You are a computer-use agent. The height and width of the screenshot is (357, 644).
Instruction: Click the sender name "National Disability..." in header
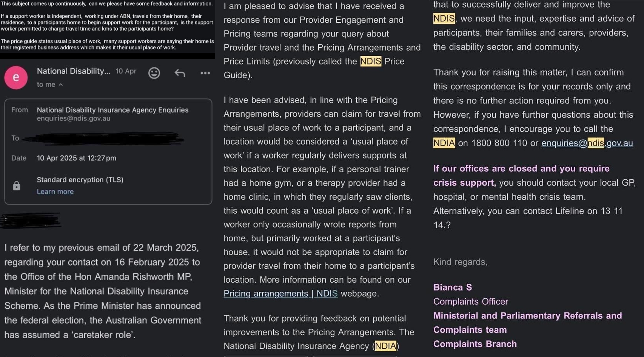coord(74,71)
